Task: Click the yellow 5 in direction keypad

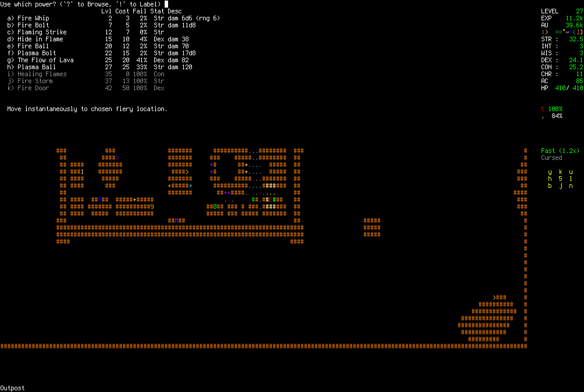Action: coord(560,179)
